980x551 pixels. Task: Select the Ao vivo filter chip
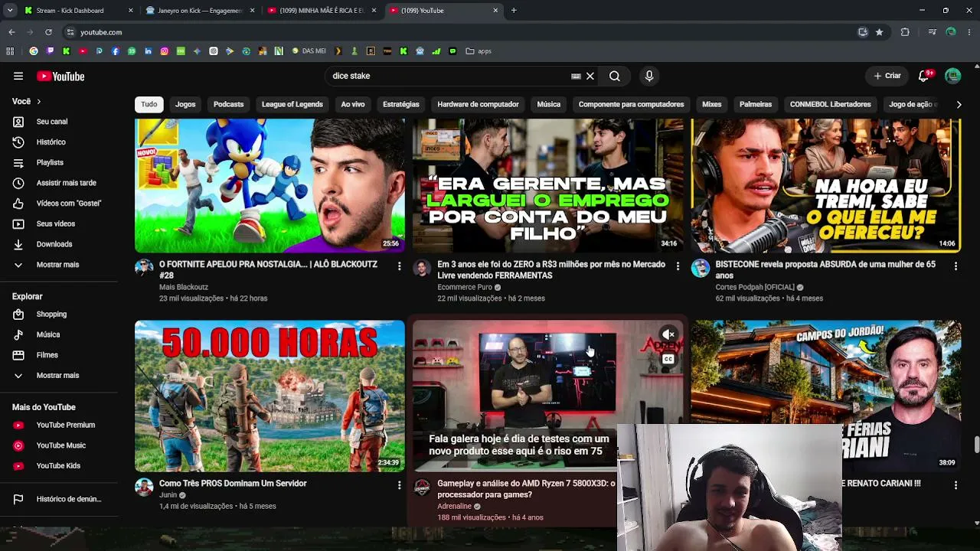tap(353, 104)
